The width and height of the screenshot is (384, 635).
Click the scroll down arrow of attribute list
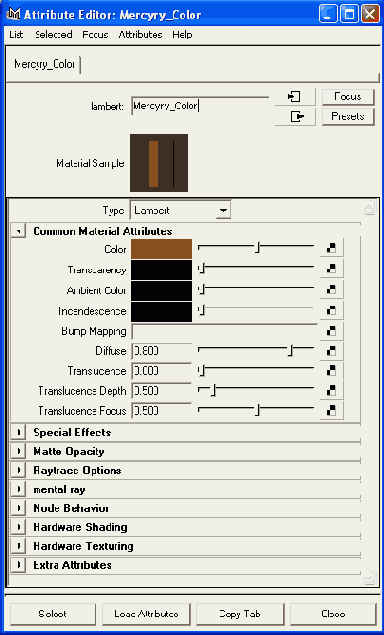(x=369, y=578)
